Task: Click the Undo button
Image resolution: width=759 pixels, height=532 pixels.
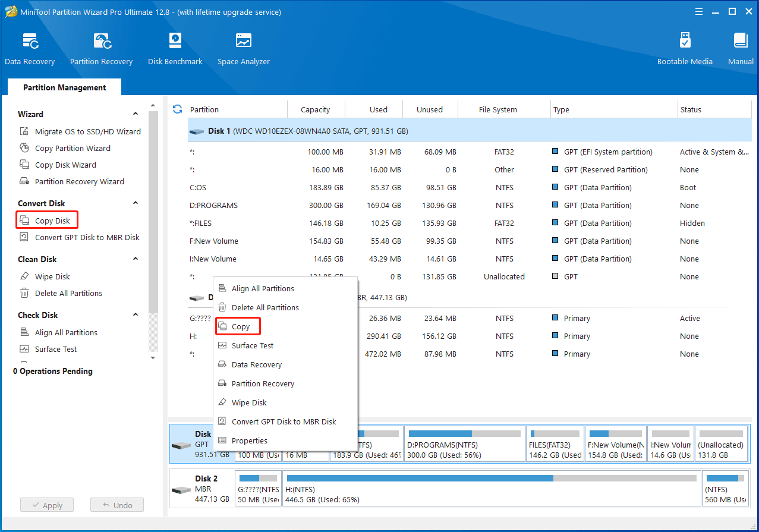Action: pyautogui.click(x=117, y=505)
